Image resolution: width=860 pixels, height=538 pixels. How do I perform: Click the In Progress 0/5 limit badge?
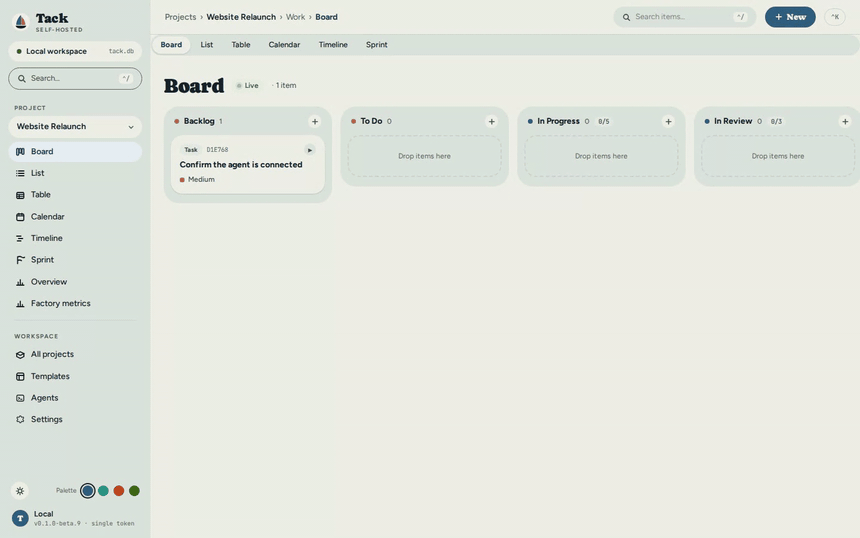coord(603,122)
